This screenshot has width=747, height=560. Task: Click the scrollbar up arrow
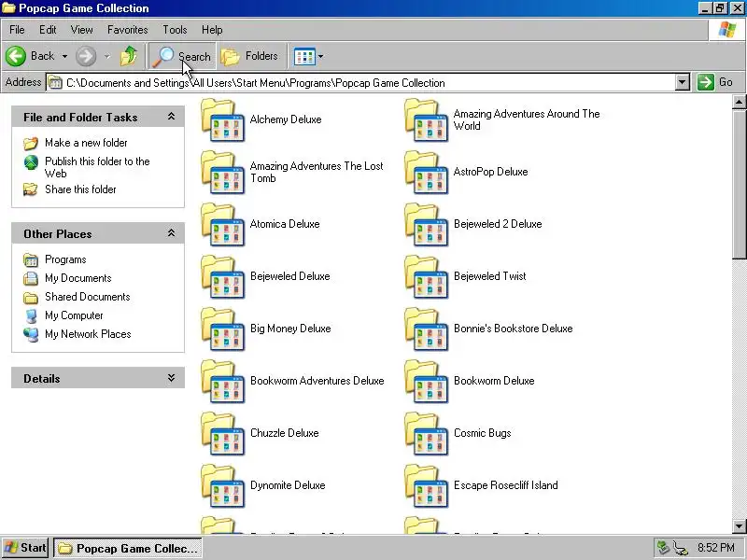tap(739, 102)
